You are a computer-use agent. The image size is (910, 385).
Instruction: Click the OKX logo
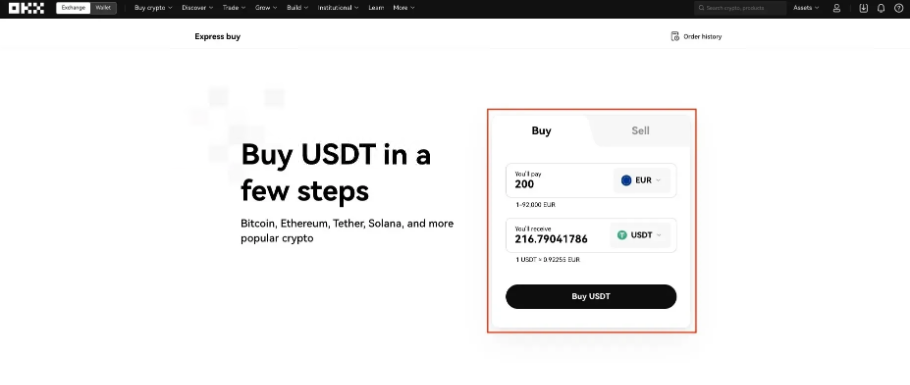[x=26, y=8]
